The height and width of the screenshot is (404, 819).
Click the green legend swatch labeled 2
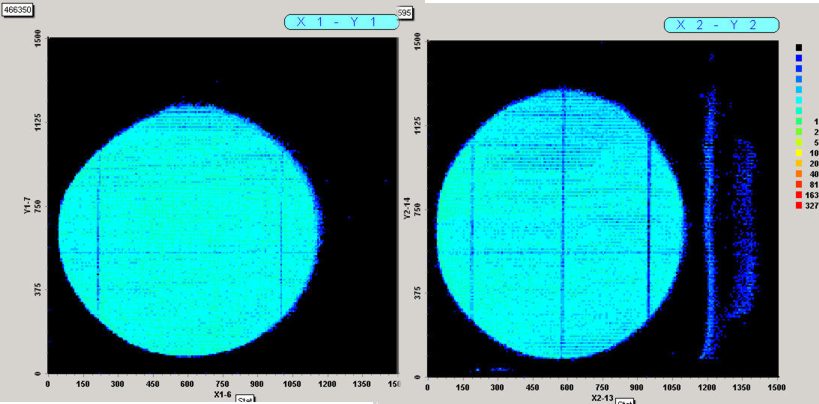(x=799, y=132)
